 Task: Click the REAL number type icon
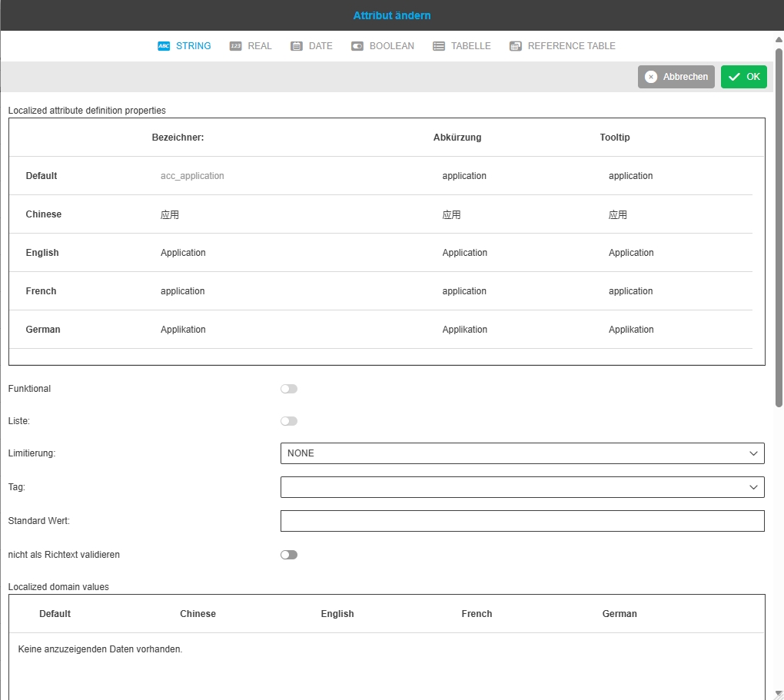point(236,46)
